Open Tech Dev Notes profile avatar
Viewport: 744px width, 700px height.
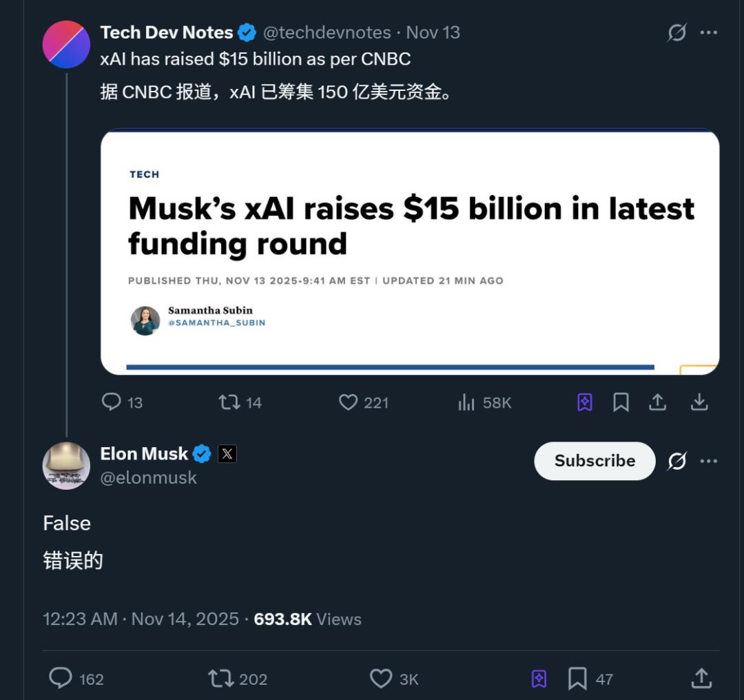coord(66,45)
